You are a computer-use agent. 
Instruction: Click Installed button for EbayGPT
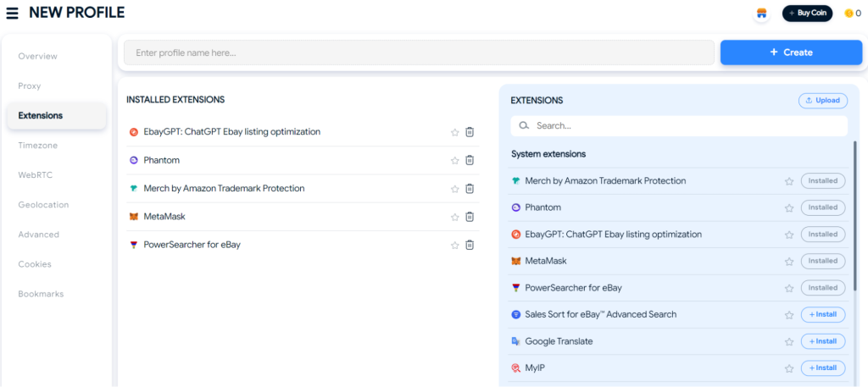823,235
